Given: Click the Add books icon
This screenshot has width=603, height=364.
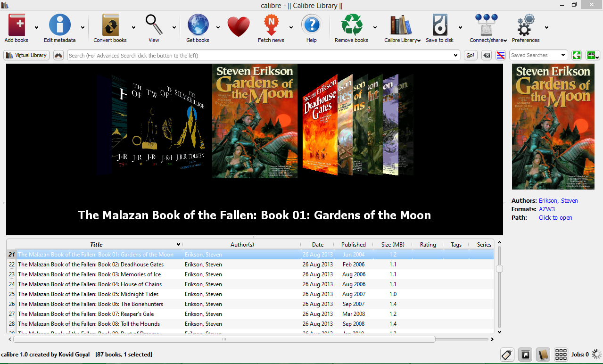Looking at the screenshot, I should 17,25.
